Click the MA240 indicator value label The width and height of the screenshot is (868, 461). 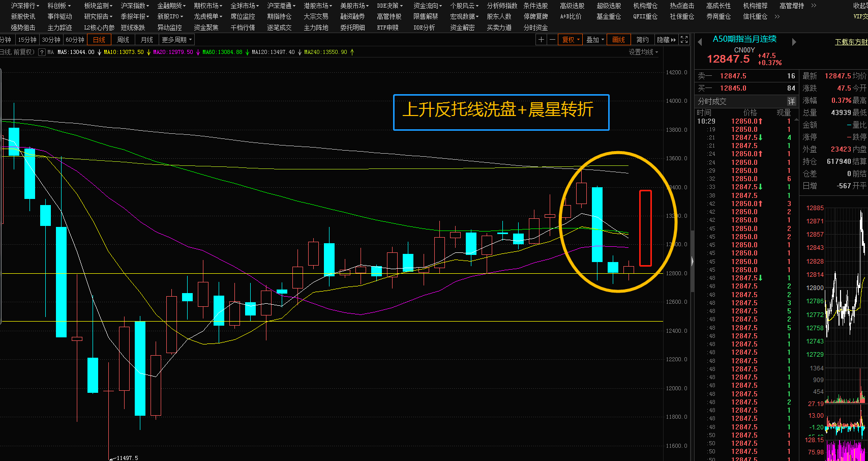325,52
